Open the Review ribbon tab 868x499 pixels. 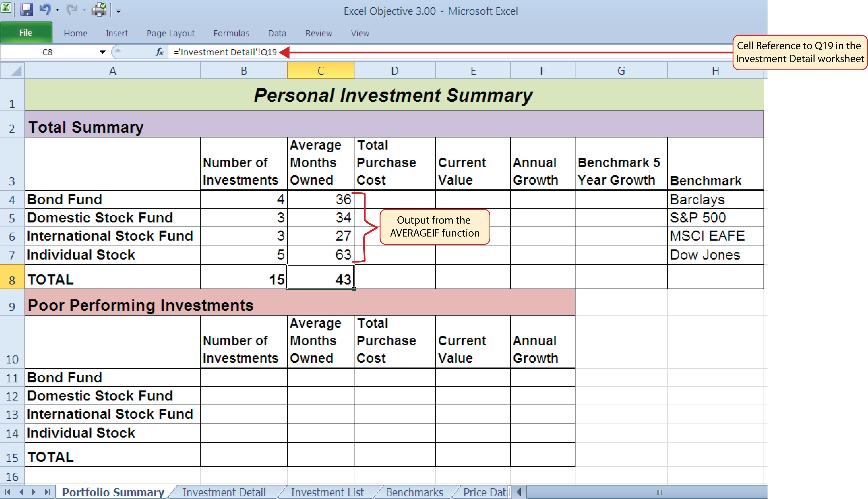(318, 33)
